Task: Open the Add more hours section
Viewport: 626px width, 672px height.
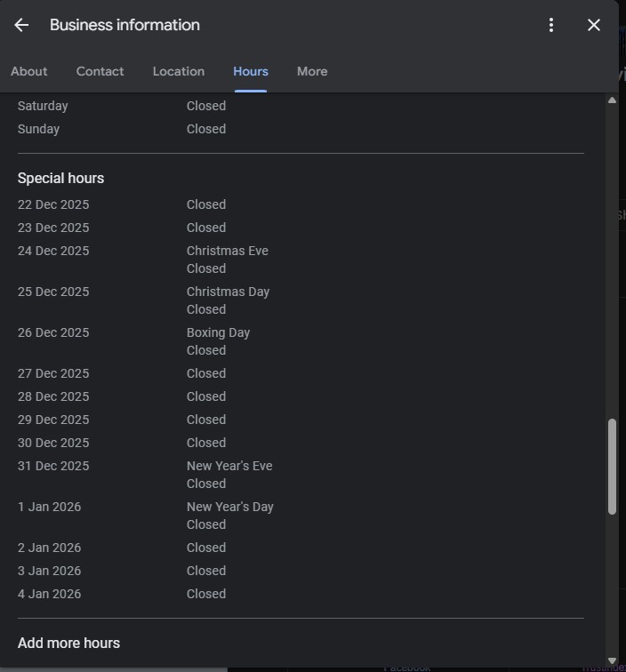Action: tap(68, 643)
